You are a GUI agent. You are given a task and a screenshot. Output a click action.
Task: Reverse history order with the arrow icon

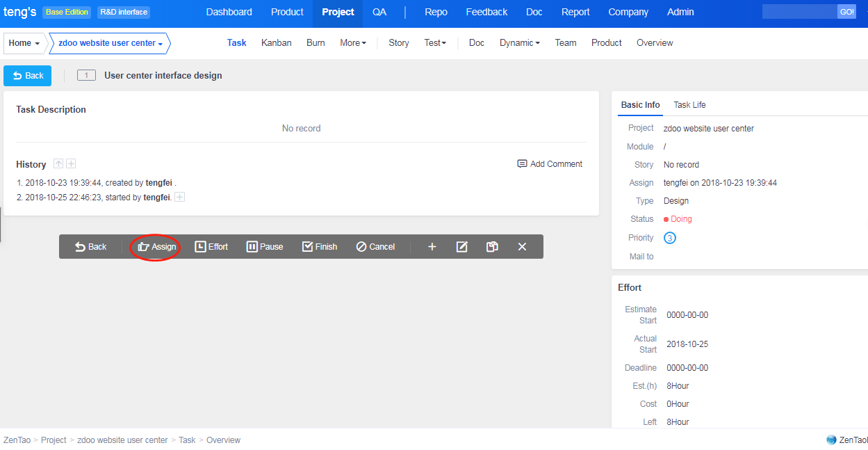[58, 164]
